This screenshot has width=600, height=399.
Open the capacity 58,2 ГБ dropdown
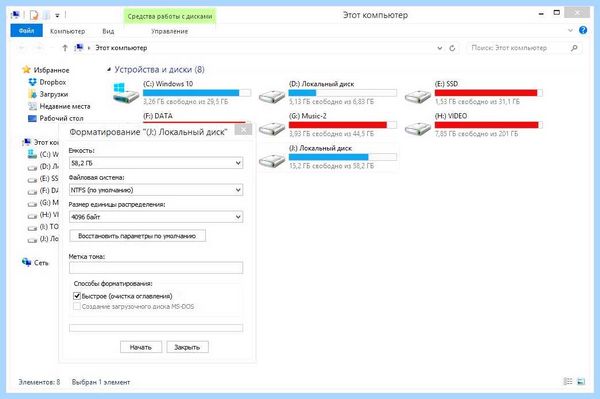click(x=156, y=163)
